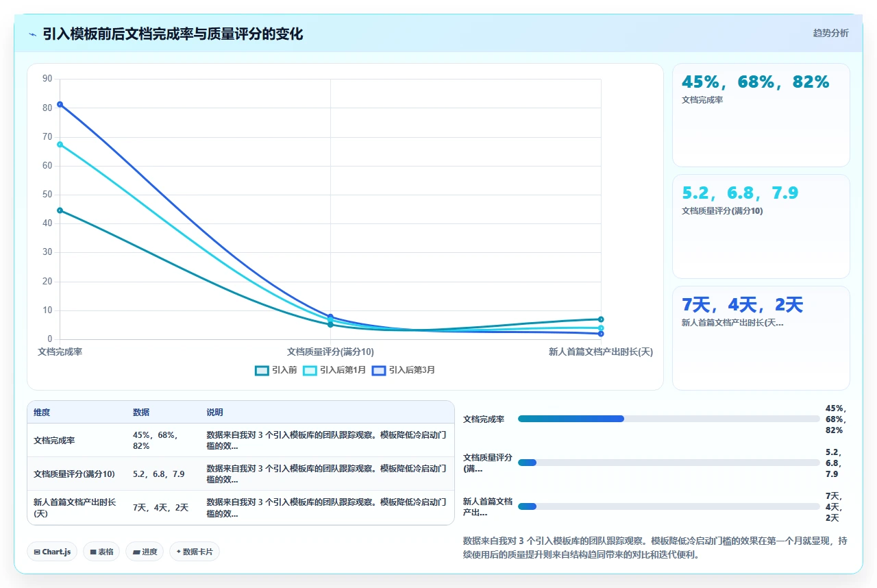Click the 数据 column header

[x=141, y=413]
